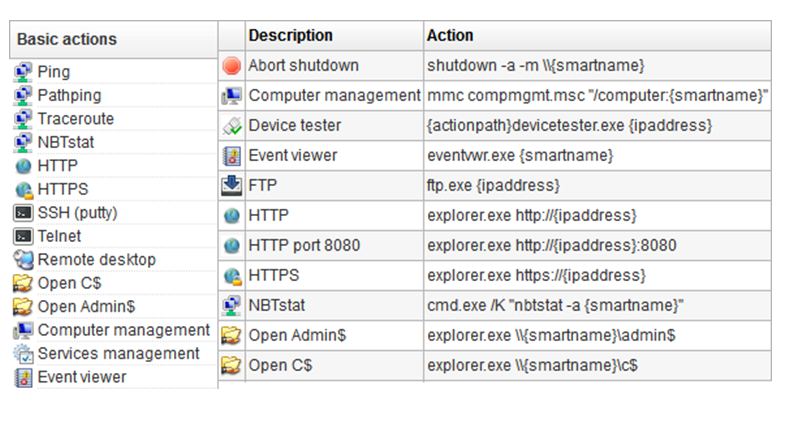This screenshot has width=786, height=421.
Task: Click the Open C$ action command cell
Action: 532,365
